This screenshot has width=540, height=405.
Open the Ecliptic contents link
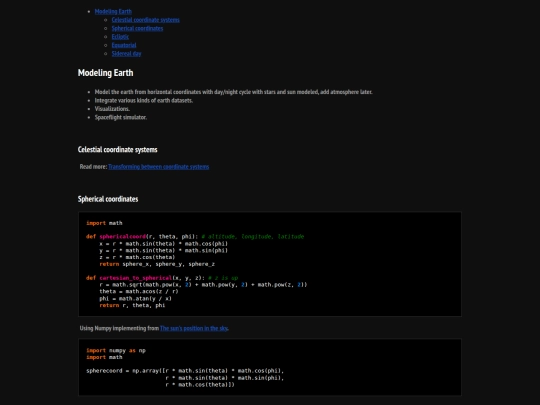tap(120, 37)
